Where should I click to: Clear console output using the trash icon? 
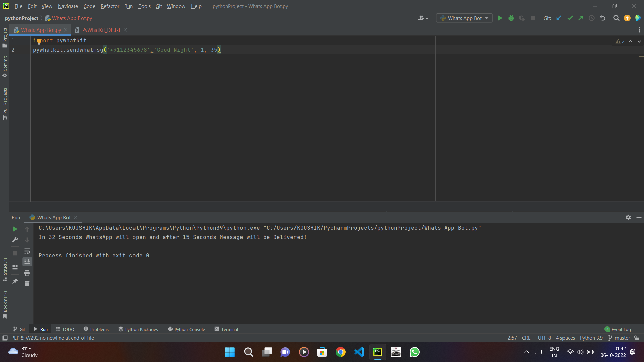[27, 283]
